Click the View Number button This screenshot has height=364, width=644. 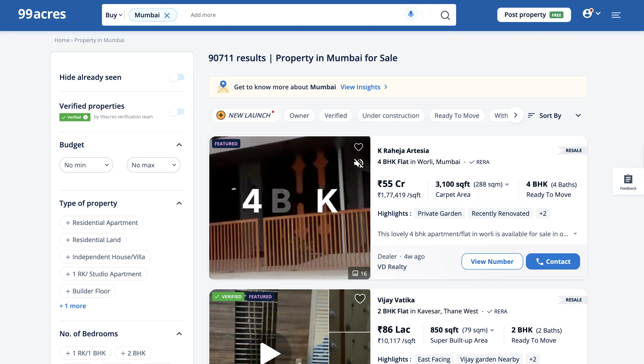coord(492,261)
